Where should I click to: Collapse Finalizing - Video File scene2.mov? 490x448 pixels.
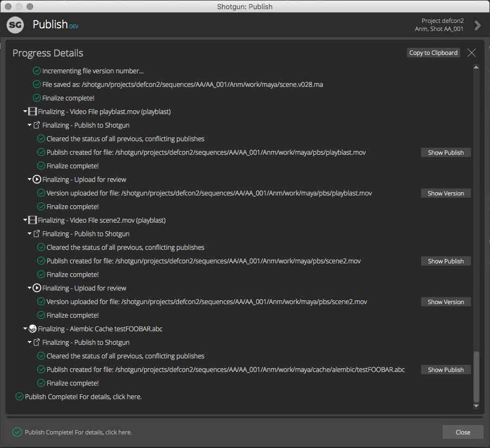pyautogui.click(x=26, y=220)
